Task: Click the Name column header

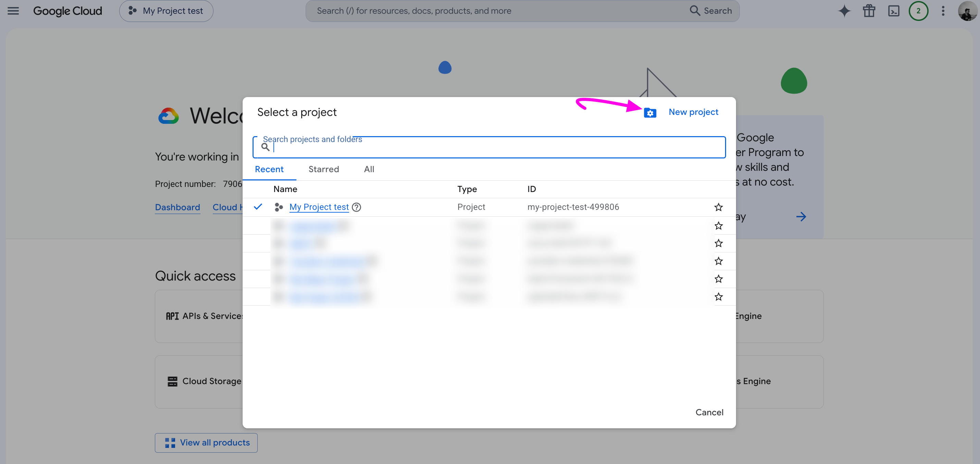Action: point(285,189)
